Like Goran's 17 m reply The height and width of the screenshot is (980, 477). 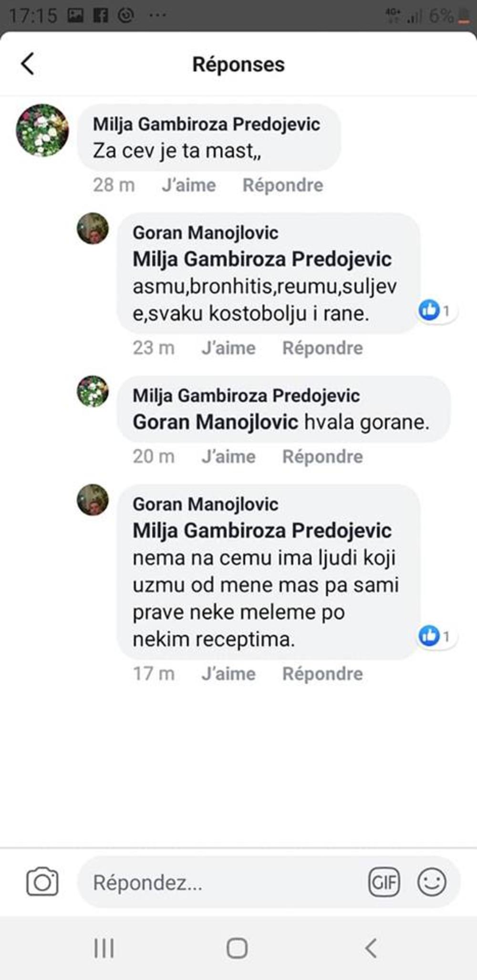coord(228,674)
